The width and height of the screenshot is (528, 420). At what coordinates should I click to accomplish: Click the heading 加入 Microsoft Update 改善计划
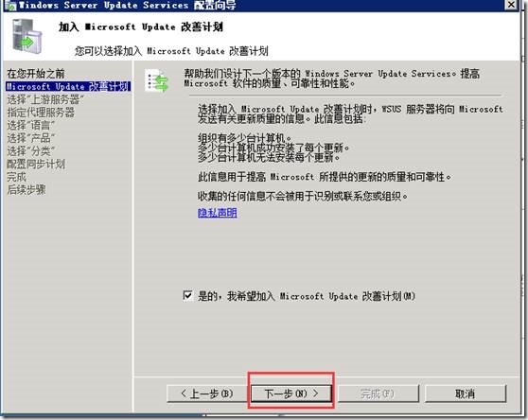(141, 26)
